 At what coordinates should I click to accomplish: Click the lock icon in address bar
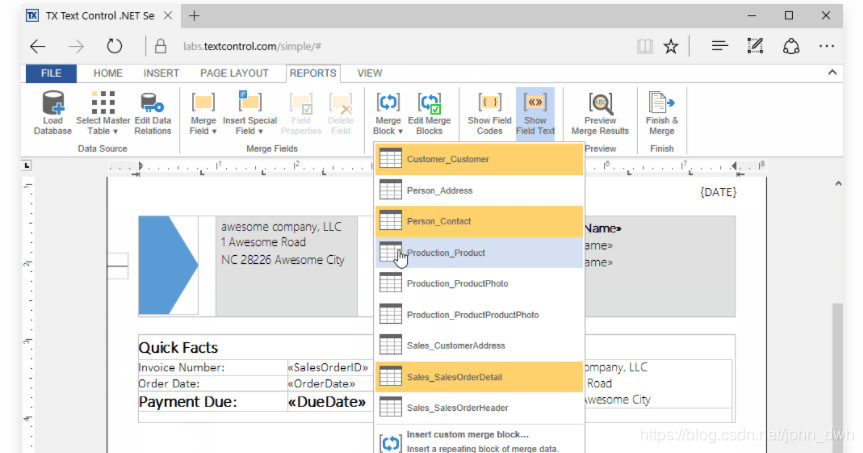(x=160, y=46)
